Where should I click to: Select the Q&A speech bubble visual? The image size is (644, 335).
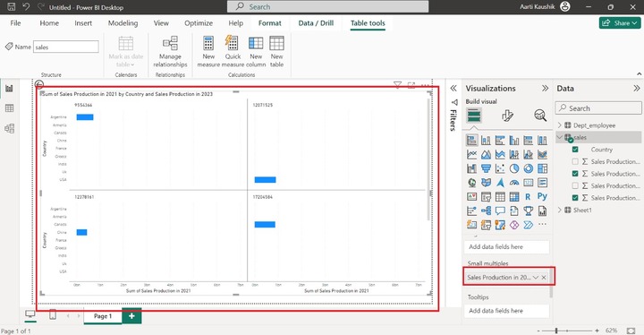500,210
